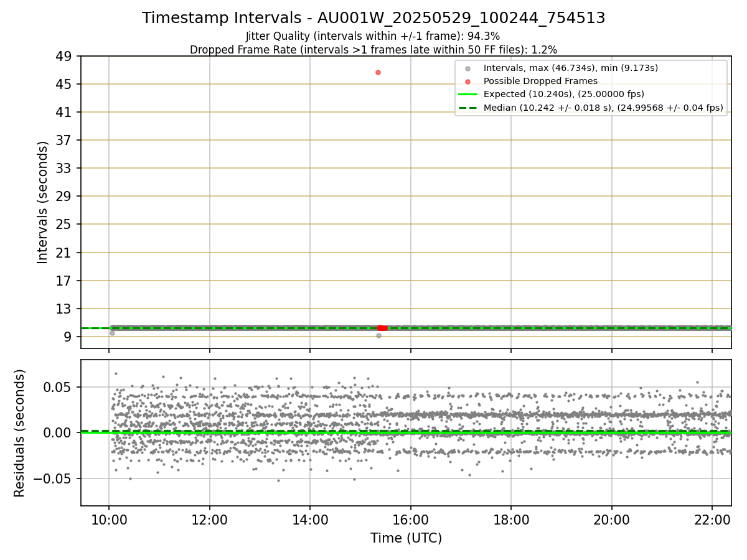Screen dimensions: 747x560
Task: Click the '14:00' time tick label
Action: click(x=310, y=520)
